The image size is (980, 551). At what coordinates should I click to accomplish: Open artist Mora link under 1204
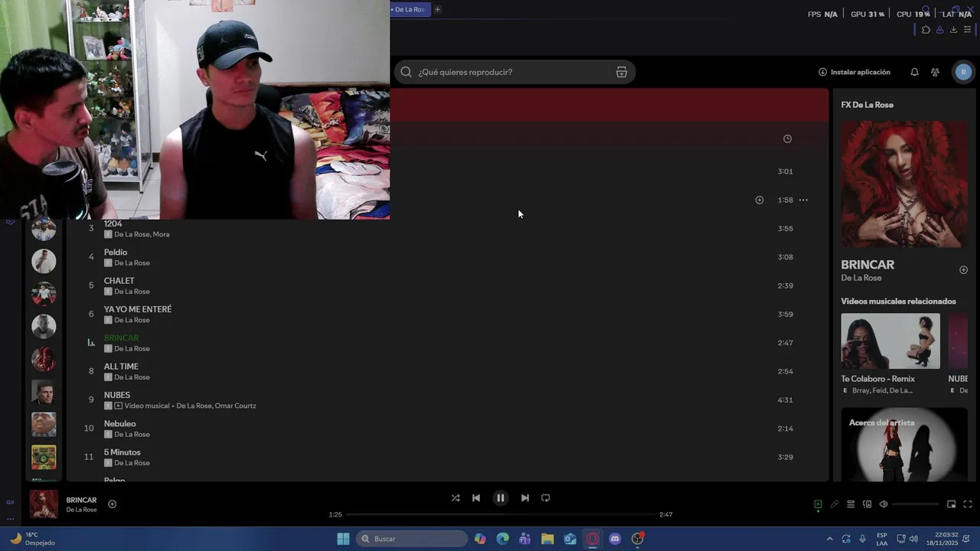[162, 234]
